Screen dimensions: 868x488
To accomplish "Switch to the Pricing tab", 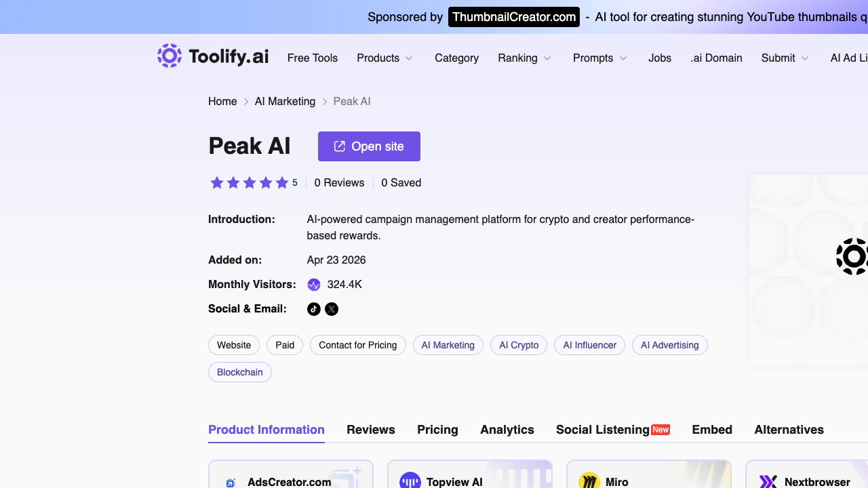I will (437, 430).
